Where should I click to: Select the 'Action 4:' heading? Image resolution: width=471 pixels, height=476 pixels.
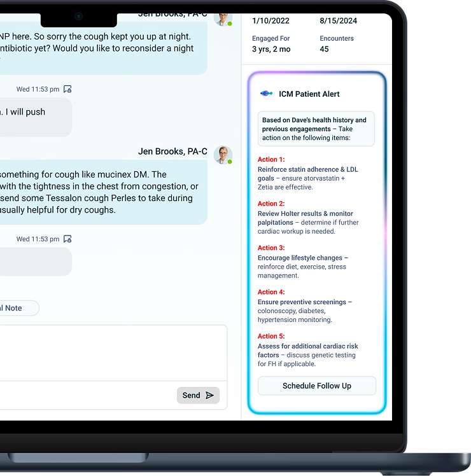271,292
